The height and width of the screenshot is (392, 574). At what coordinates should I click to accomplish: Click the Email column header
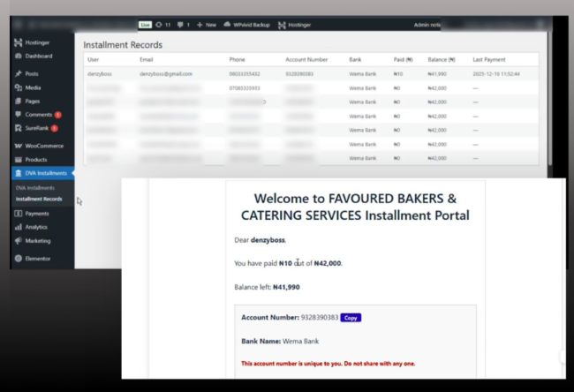146,60
